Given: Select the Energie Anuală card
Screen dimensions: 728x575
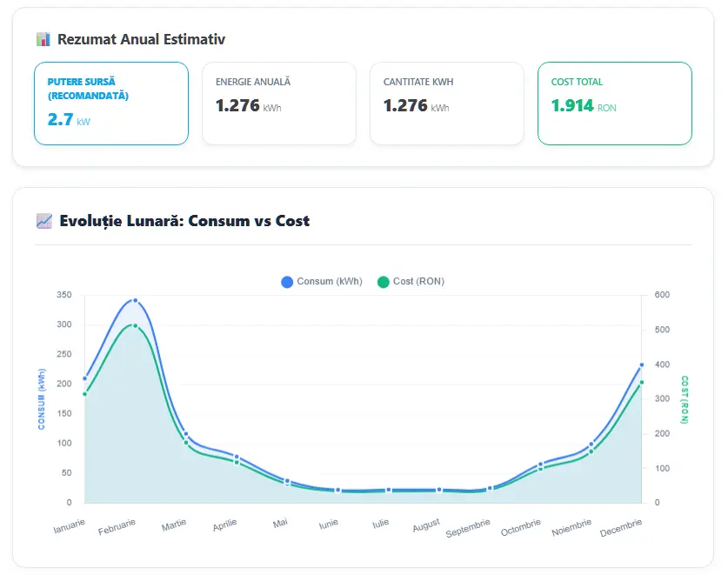Looking at the screenshot, I should [x=279, y=104].
